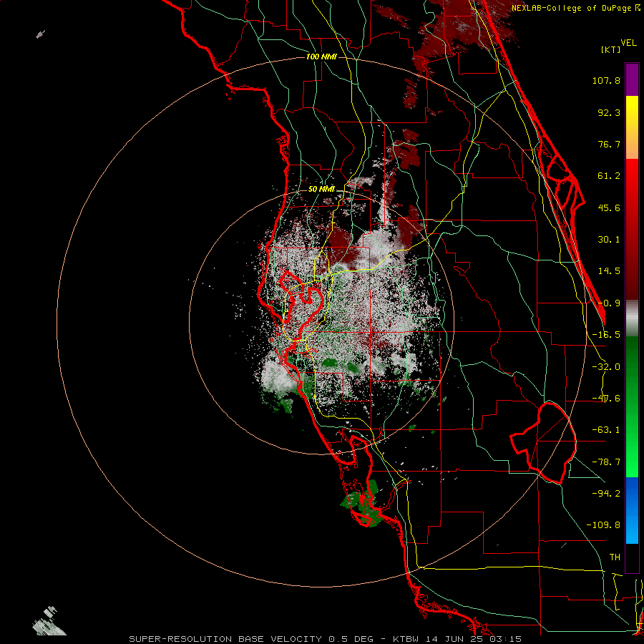Viewport: 644px width, 644px height.
Task: Pick the blue segment of the velocity scale
Action: [632, 510]
